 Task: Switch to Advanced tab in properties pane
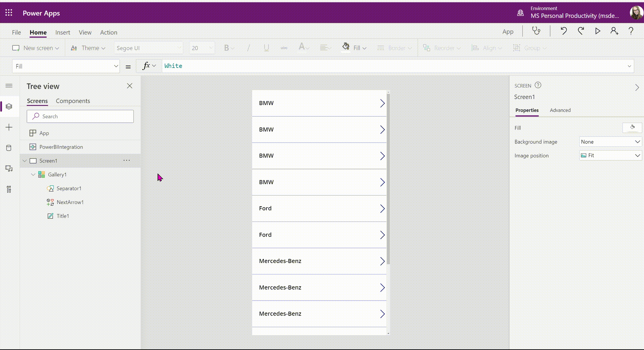coord(560,110)
